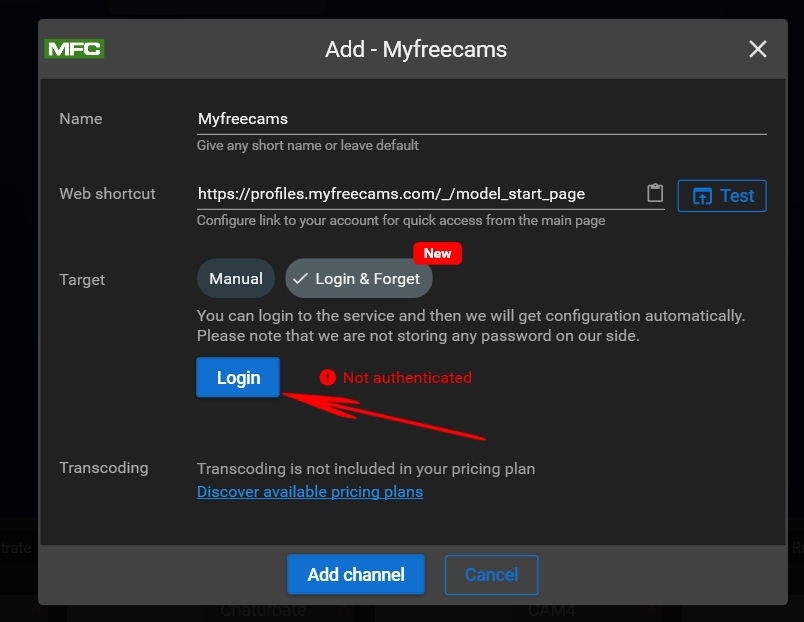Select the Login & Forget target option
The width and height of the screenshot is (804, 622).
click(x=359, y=278)
